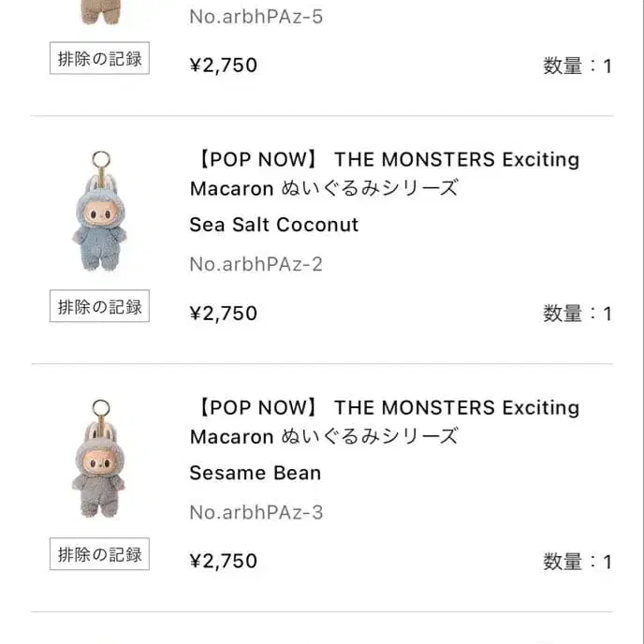Open the POP NOW title above Sesame Bean
This screenshot has width=644, height=644.
(384, 421)
